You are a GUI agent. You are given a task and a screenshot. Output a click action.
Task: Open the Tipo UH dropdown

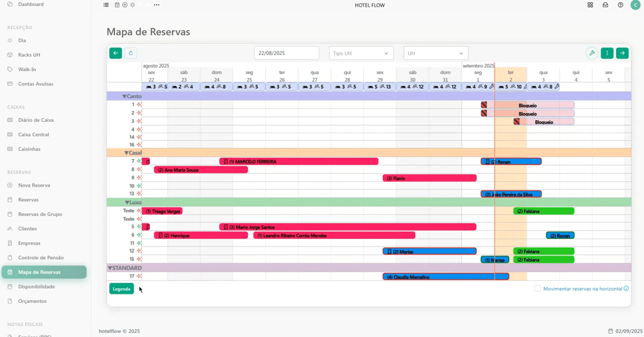pyautogui.click(x=361, y=53)
